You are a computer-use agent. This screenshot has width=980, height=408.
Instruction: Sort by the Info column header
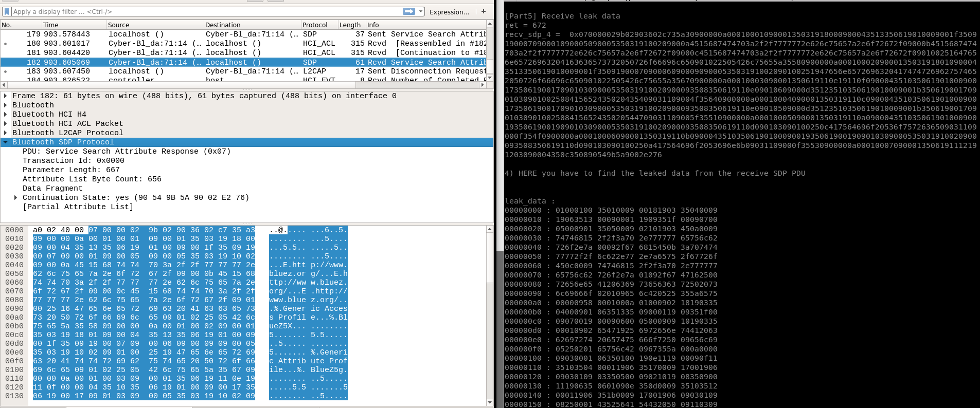pos(425,25)
